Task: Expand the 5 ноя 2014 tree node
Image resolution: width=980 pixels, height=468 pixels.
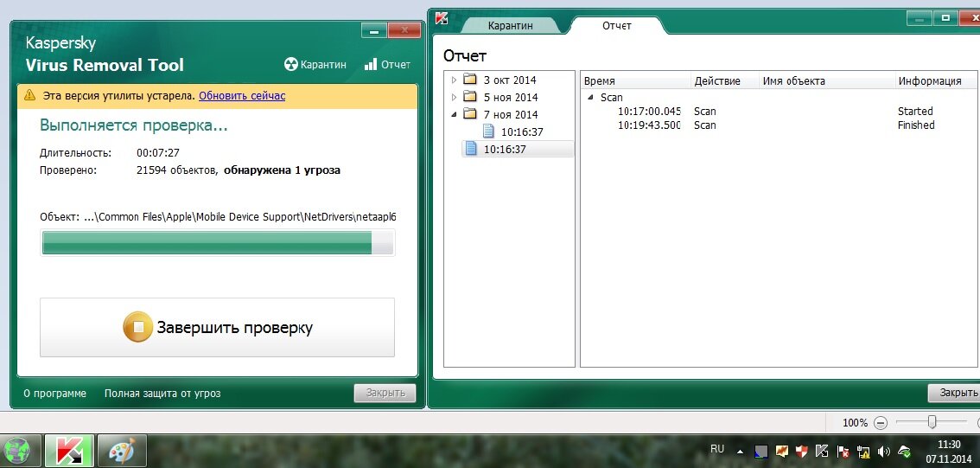Action: [454, 97]
